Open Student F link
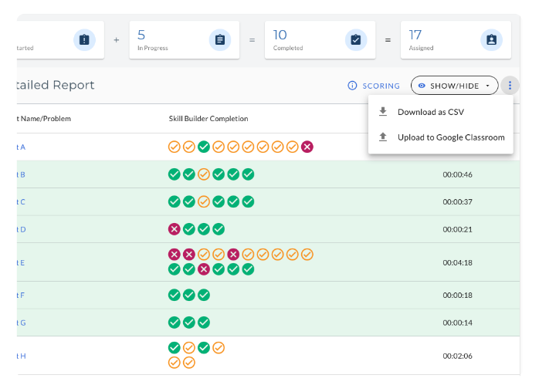The image size is (539, 392). (x=21, y=295)
